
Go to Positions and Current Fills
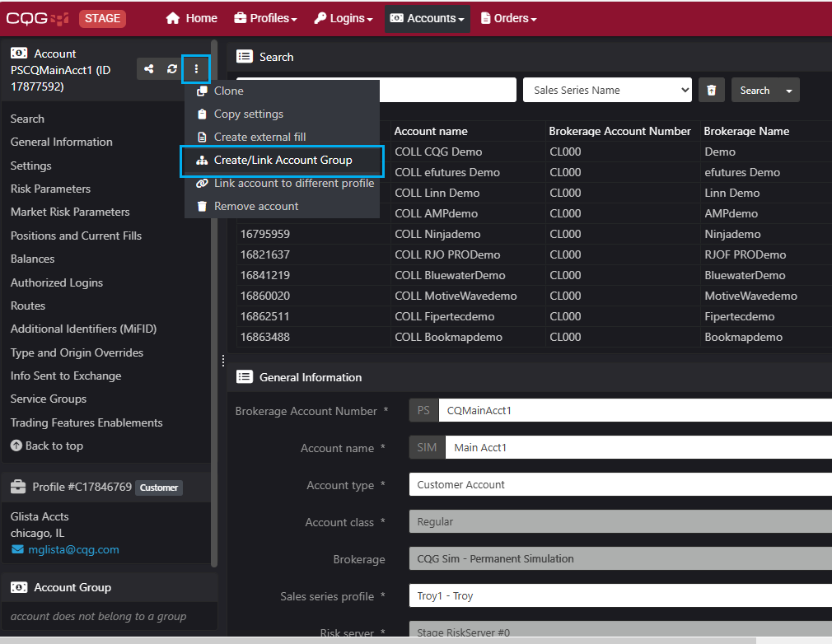[76, 236]
